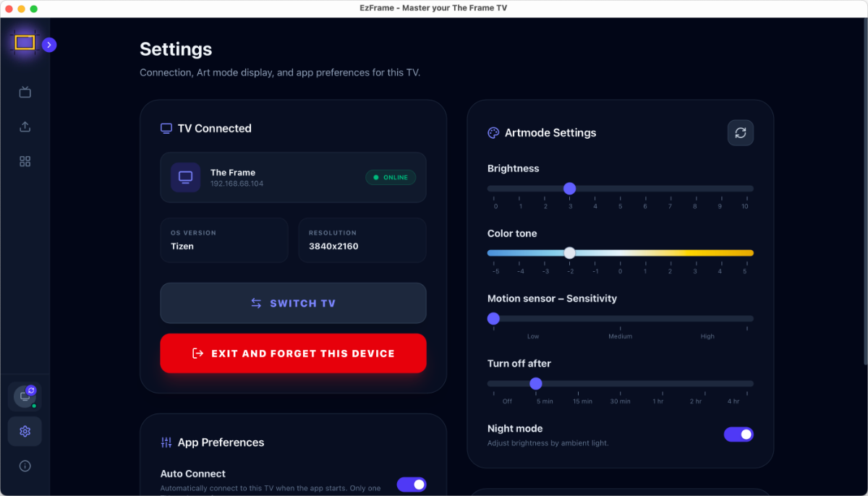
Task: Open the gallery grid view in the sidebar
Action: [25, 161]
